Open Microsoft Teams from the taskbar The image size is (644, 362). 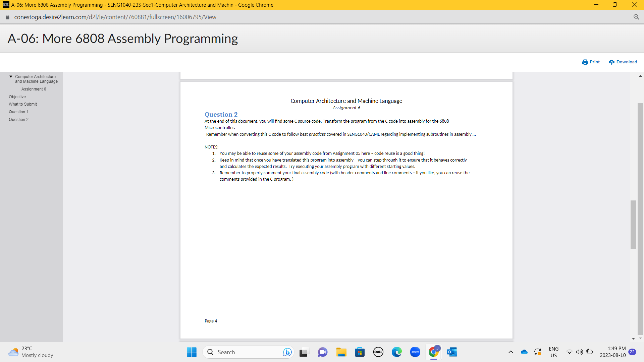pyautogui.click(x=322, y=352)
